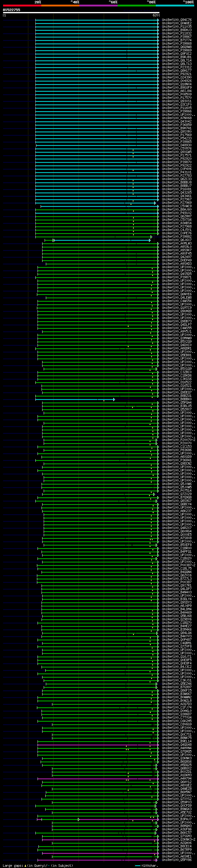Click the purple ~60% identity color bar
This screenshot has width=197, height=868.
click(x=99, y=6)
